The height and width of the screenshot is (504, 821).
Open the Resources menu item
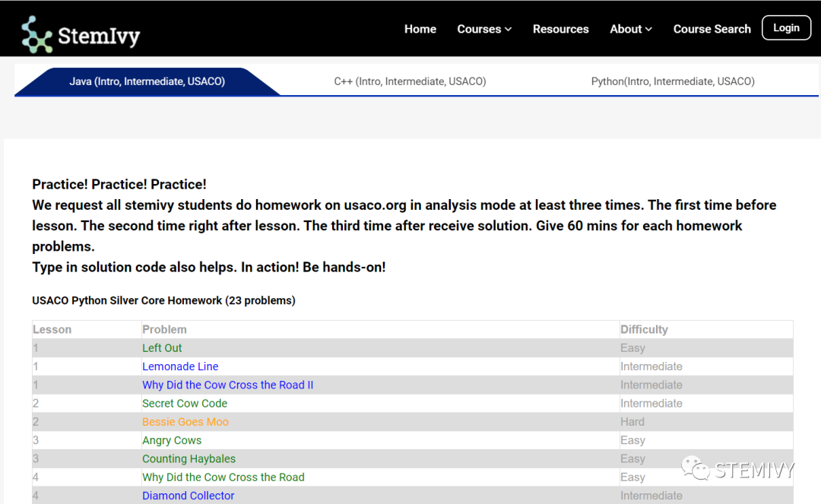tap(560, 29)
